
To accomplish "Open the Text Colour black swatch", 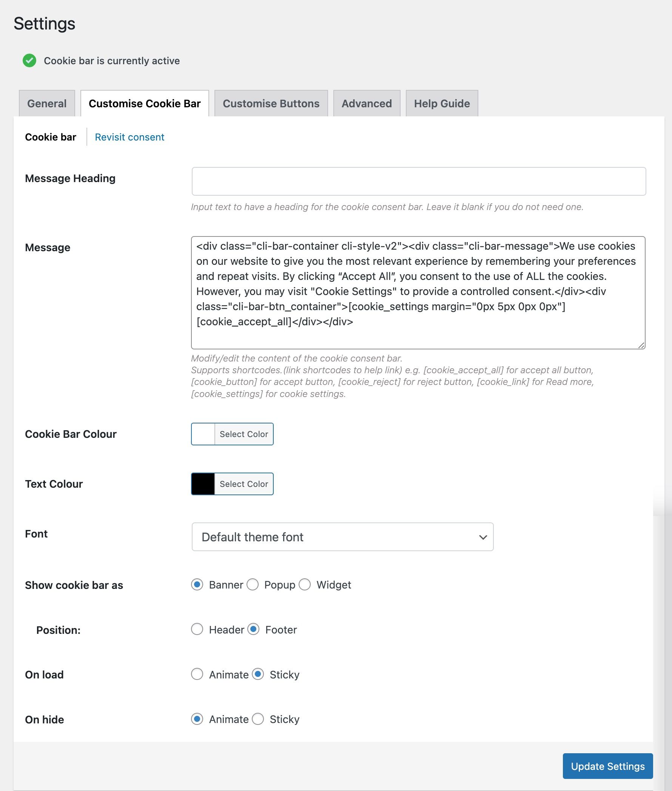I will click(203, 484).
